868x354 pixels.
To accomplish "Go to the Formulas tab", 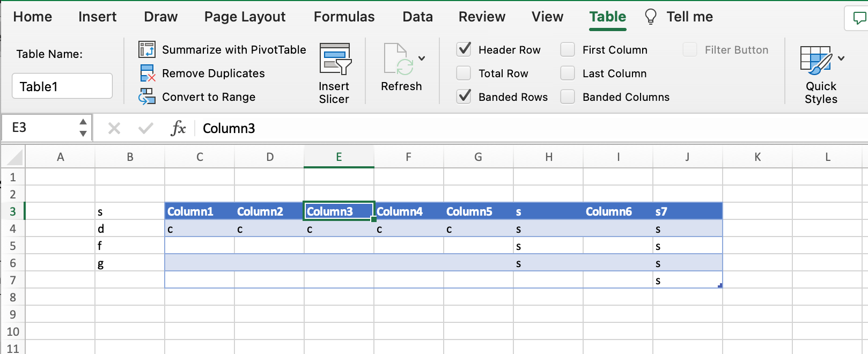I will [344, 17].
